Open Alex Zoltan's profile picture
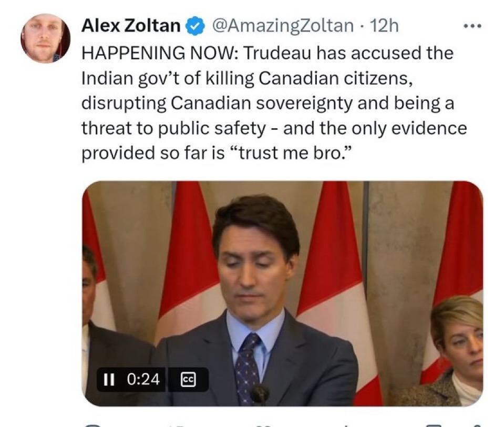The width and height of the screenshot is (504, 427). 45,38
